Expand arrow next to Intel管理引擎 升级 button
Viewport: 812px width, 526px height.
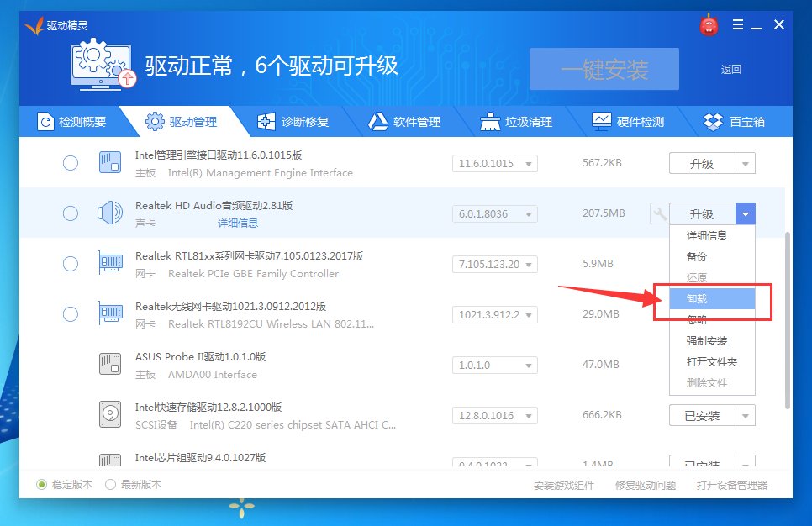tap(746, 164)
